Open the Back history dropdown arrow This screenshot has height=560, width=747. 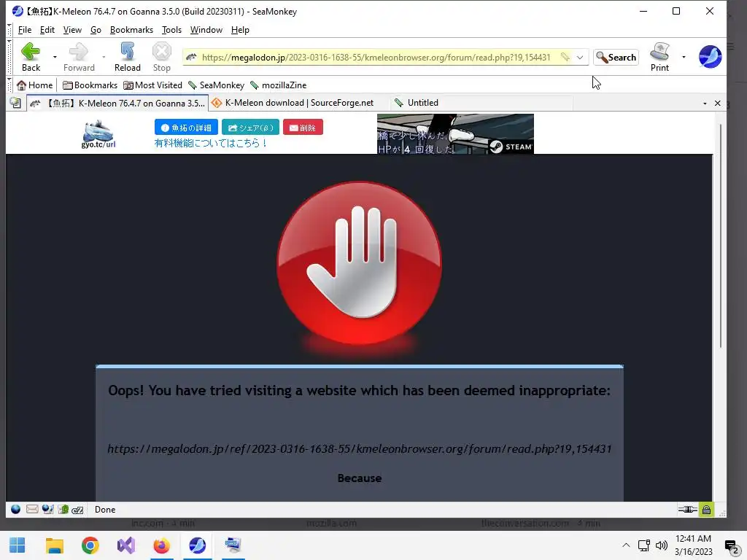coord(55,57)
